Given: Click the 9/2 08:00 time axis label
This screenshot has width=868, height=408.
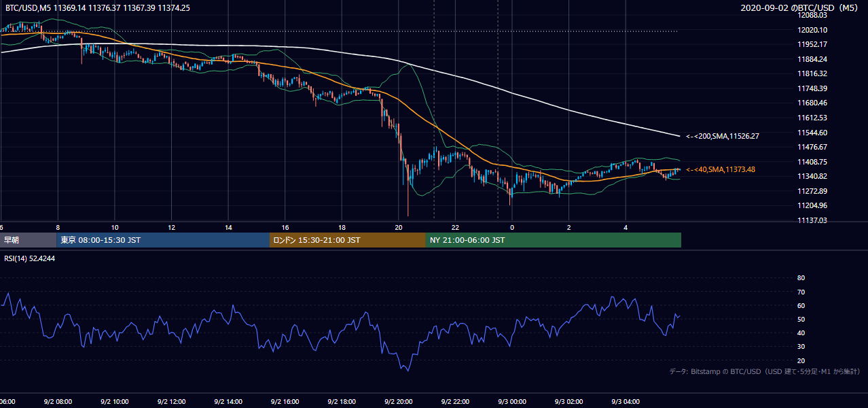Looking at the screenshot, I should (58, 402).
